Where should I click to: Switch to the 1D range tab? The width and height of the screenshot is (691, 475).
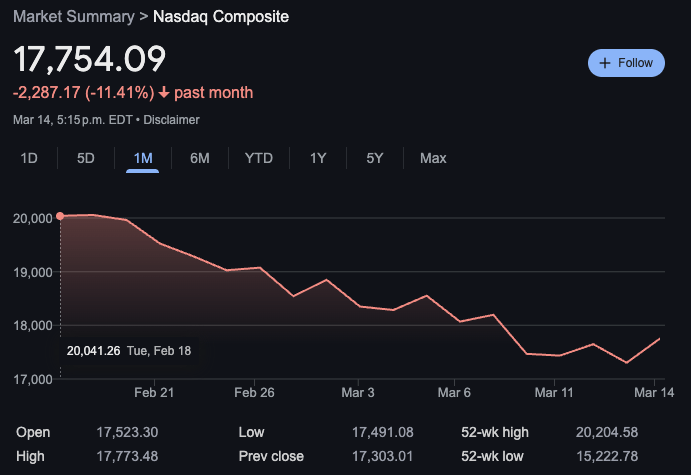point(29,158)
